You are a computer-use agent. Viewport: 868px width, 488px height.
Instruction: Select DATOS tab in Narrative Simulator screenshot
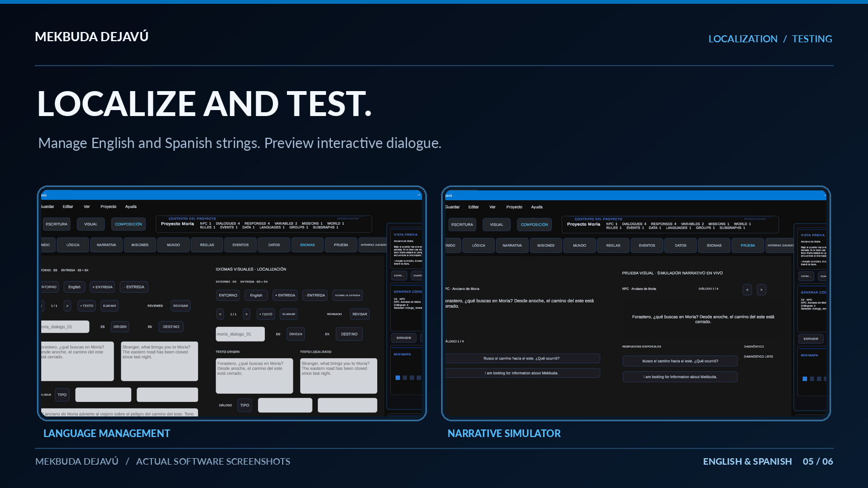pos(680,246)
